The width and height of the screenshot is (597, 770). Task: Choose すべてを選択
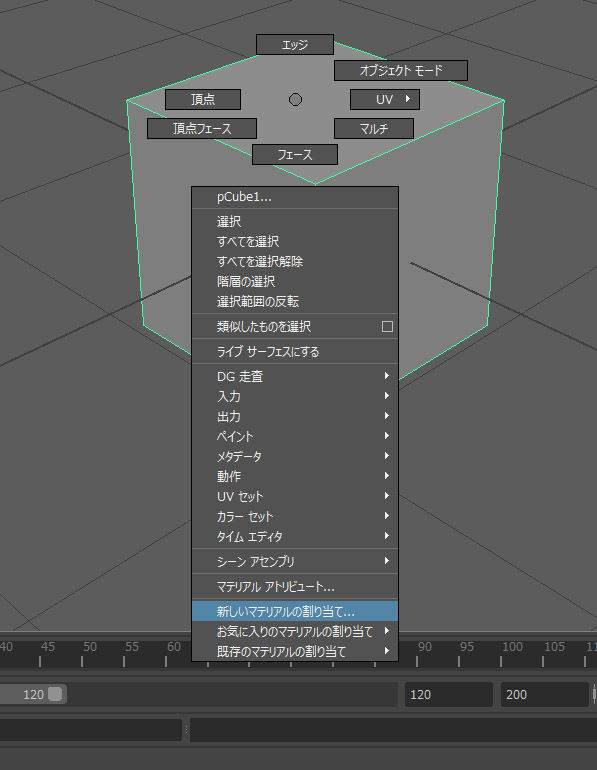295,242
